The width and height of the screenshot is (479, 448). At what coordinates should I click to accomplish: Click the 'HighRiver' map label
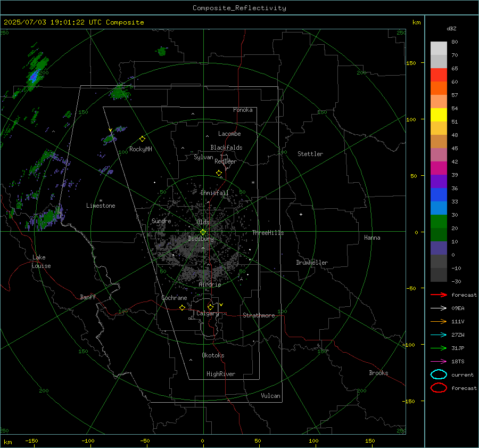click(221, 374)
